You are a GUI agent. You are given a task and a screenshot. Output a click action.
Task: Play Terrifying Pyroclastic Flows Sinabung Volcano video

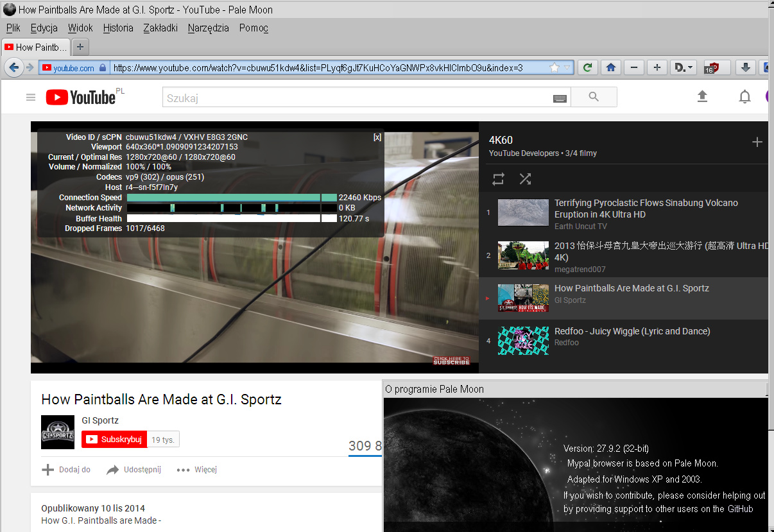click(x=646, y=209)
